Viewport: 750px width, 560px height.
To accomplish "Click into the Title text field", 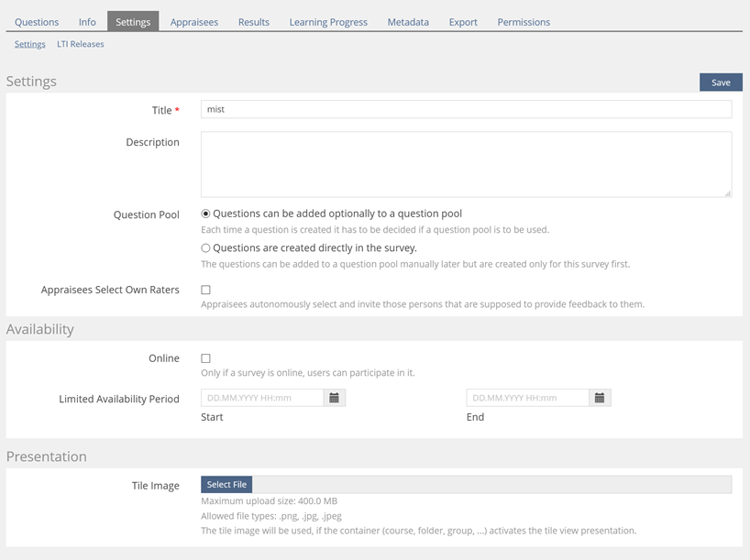I will [466, 110].
